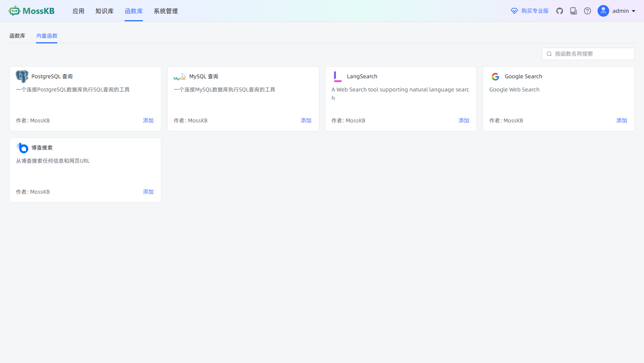Click the MossKB logo
The image size is (644, 363).
pos(32,11)
